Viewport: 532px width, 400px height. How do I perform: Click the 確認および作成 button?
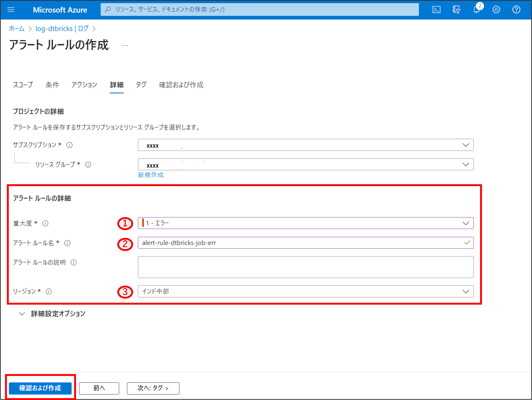[40, 388]
